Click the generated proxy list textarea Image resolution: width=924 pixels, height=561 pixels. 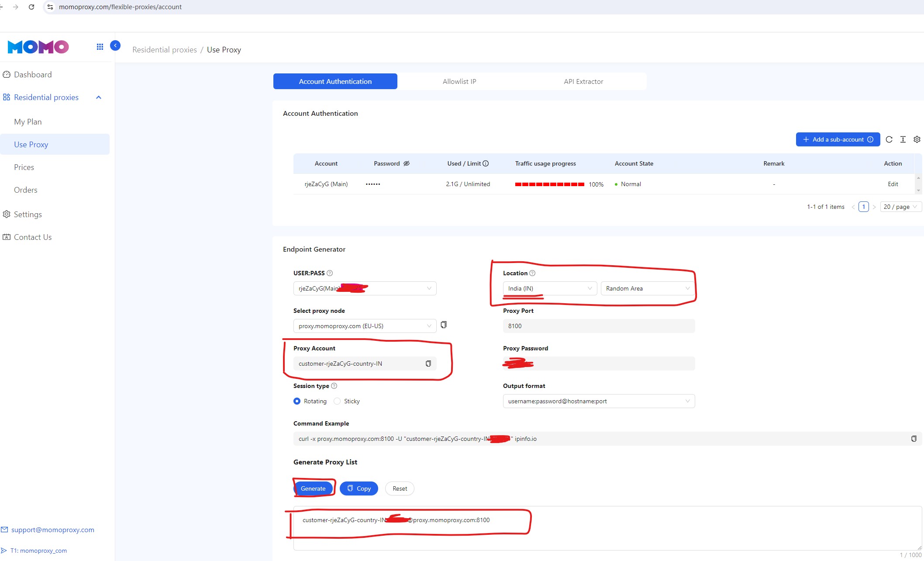pyautogui.click(x=608, y=528)
